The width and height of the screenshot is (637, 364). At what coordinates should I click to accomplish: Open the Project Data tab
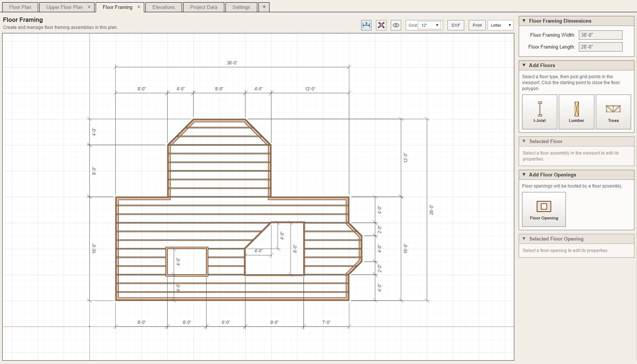[204, 7]
